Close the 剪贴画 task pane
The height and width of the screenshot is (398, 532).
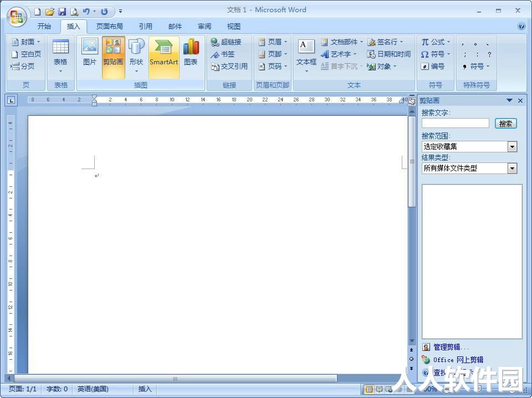point(520,100)
